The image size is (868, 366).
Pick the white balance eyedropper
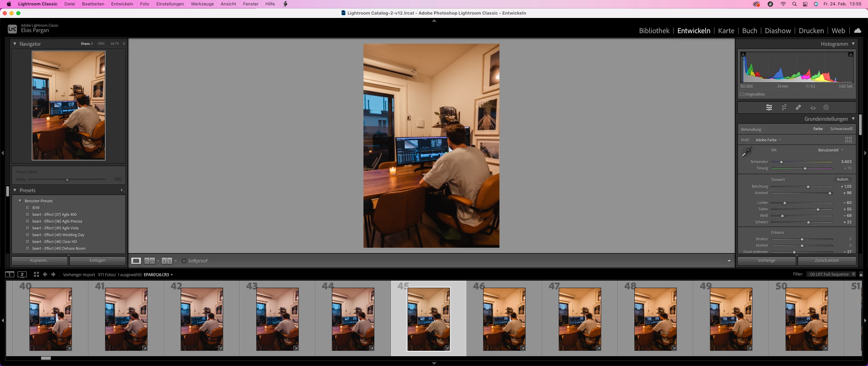747,152
